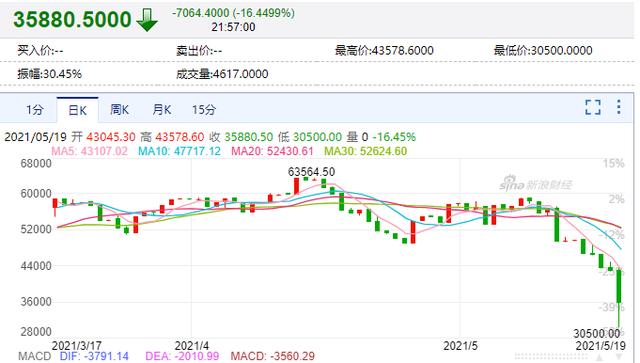Switch to the 15分 chart tab

204,110
